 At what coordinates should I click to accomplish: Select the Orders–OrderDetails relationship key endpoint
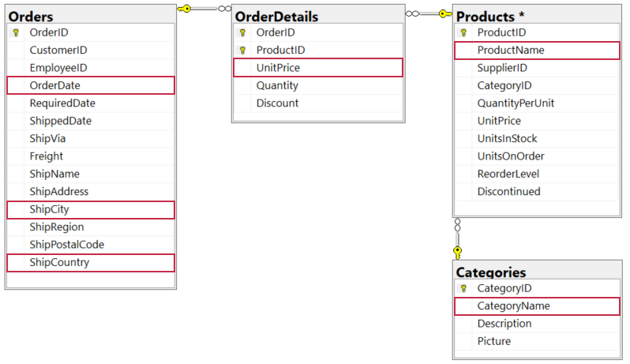click(x=185, y=9)
